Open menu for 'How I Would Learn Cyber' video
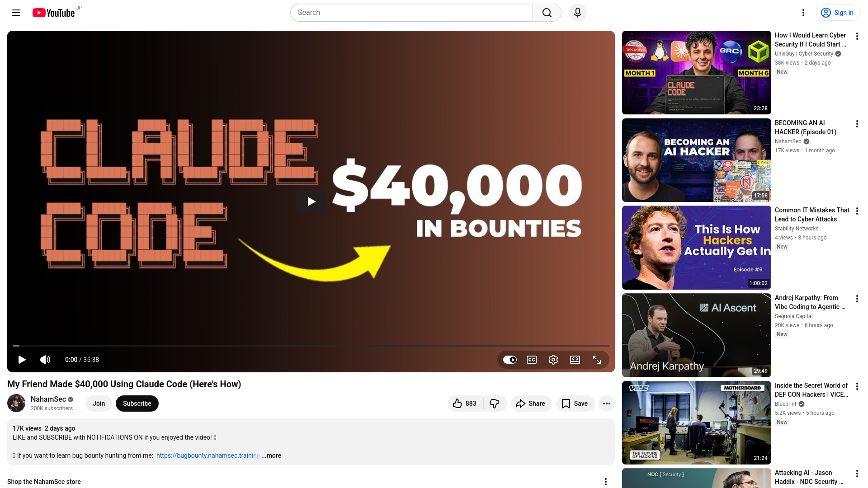 857,36
